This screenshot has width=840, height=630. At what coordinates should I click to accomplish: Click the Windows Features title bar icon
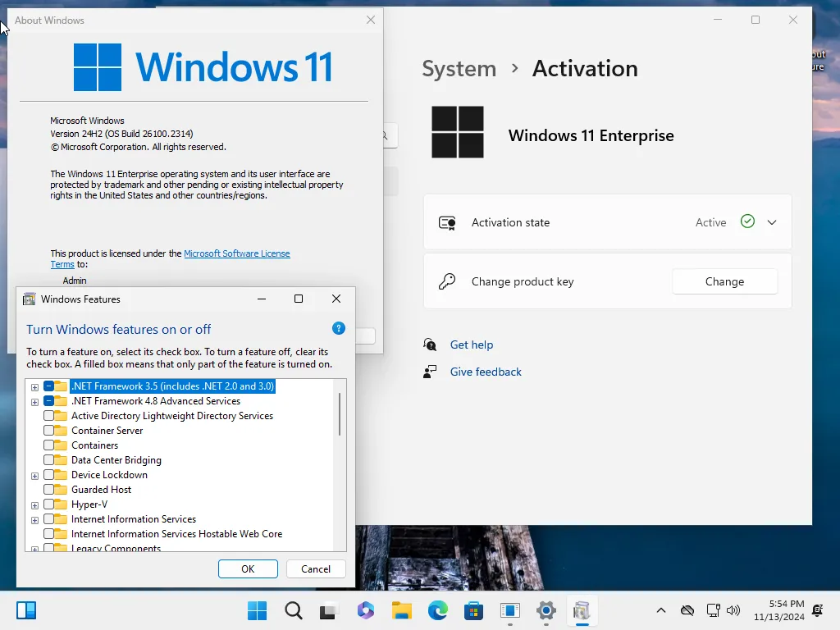coord(29,299)
